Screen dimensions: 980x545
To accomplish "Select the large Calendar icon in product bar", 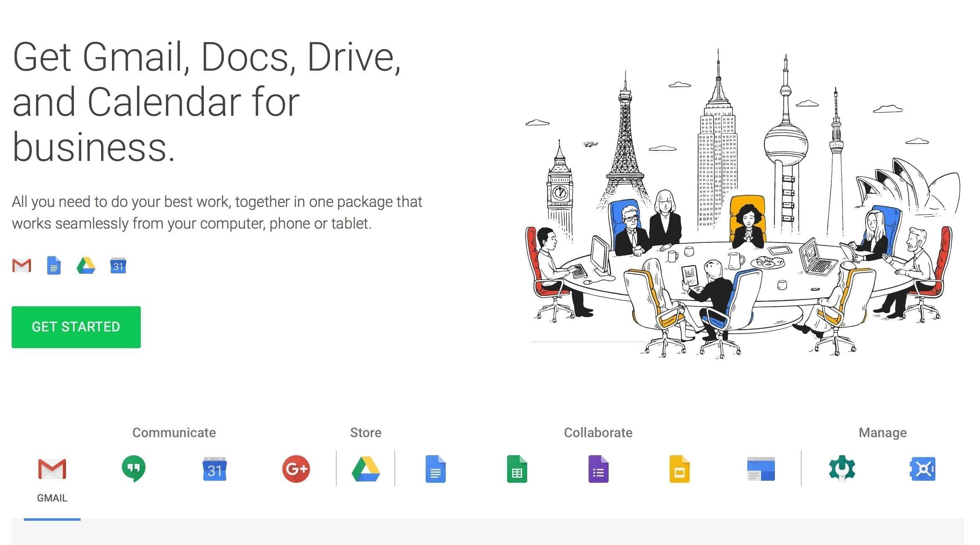I will 215,469.
